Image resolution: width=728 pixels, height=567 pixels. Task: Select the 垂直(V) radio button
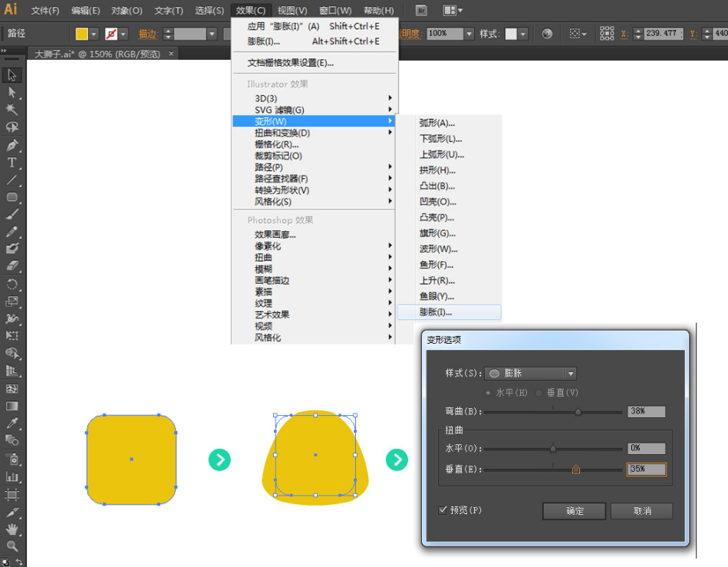click(539, 393)
